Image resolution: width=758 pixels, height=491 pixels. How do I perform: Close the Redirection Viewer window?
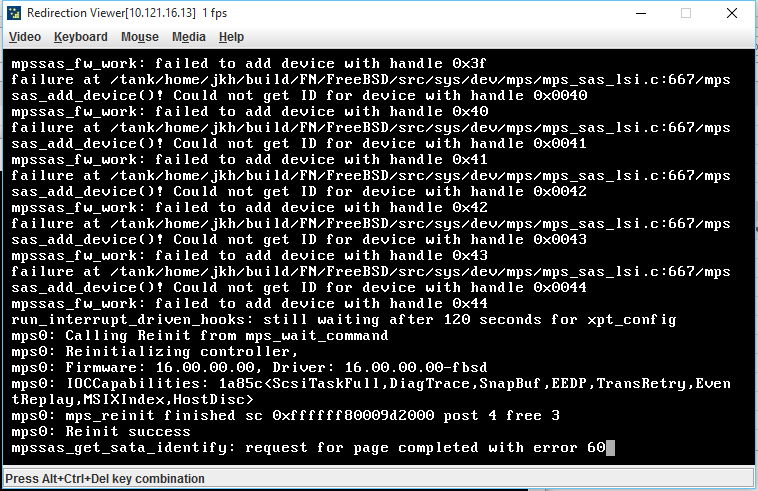tap(732, 13)
